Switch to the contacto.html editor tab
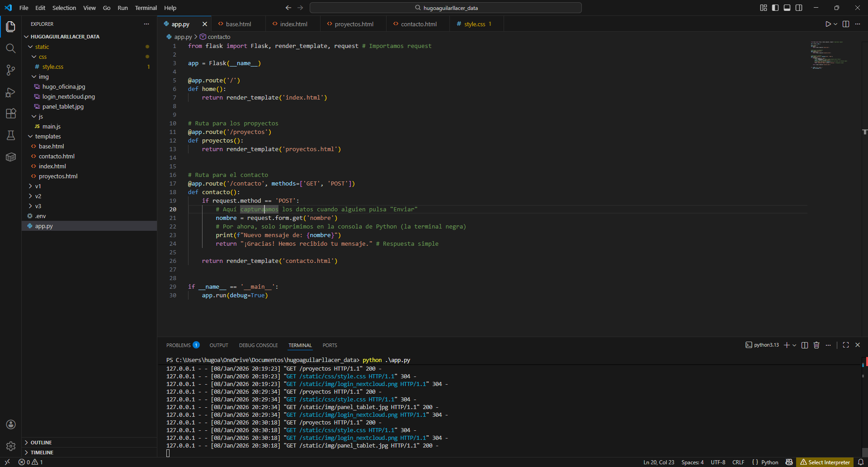 [419, 24]
